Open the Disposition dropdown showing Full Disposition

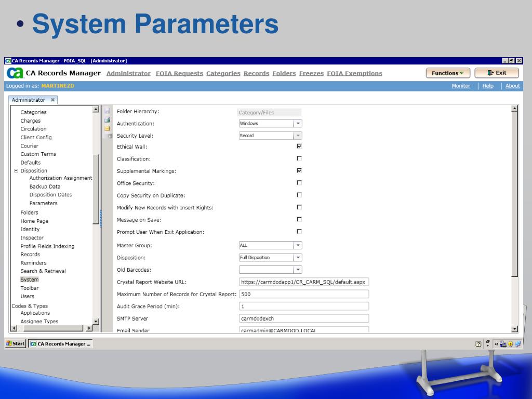298,258
